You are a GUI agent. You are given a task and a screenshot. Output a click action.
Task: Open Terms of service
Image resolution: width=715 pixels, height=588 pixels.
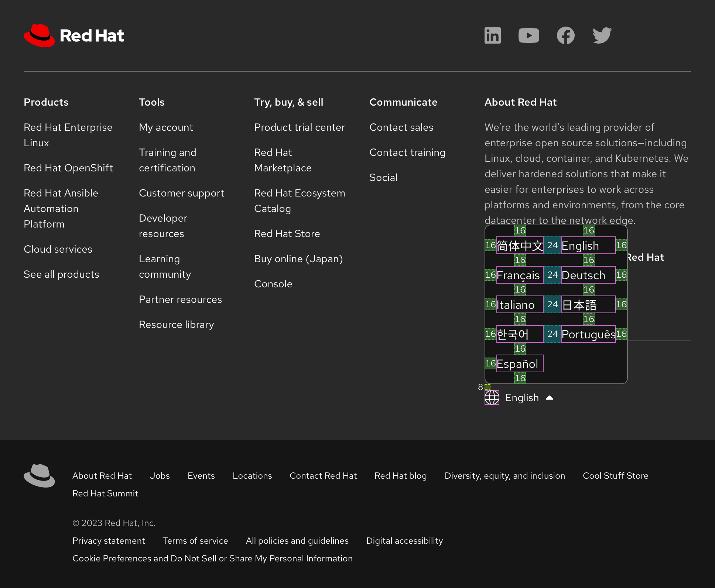coord(195,540)
